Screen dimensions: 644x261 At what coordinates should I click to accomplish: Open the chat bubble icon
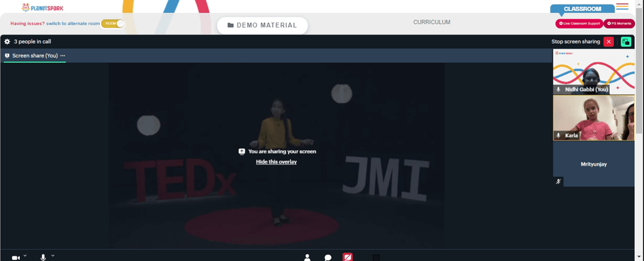[x=328, y=258]
